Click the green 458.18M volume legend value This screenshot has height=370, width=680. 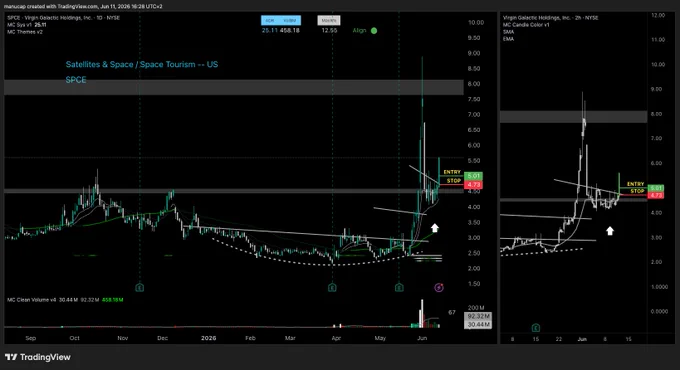(113, 300)
